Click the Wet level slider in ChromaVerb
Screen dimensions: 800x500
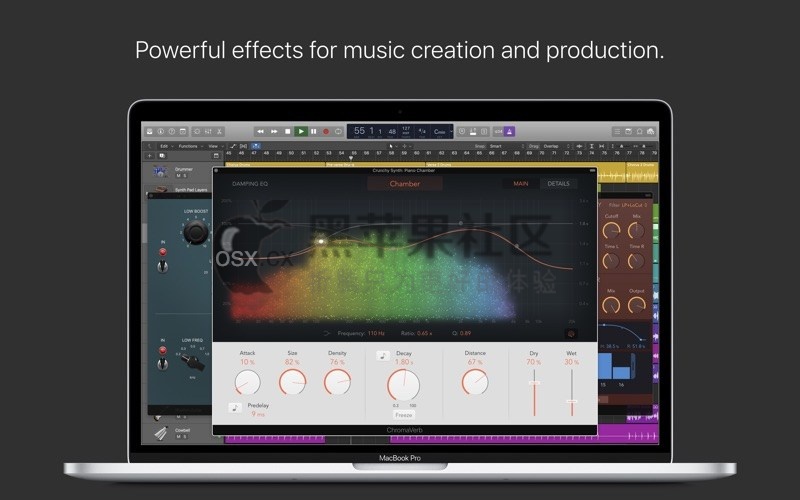click(x=572, y=393)
